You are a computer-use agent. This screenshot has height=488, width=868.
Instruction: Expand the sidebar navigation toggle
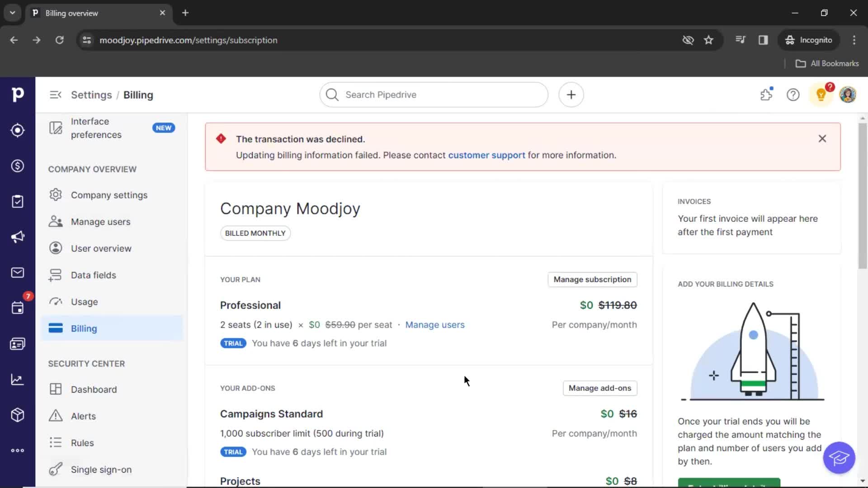(56, 95)
